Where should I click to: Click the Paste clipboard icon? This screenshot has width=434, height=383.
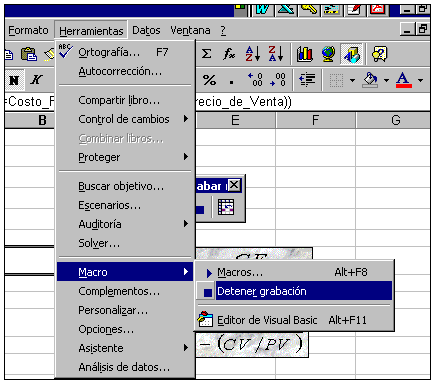(29, 54)
